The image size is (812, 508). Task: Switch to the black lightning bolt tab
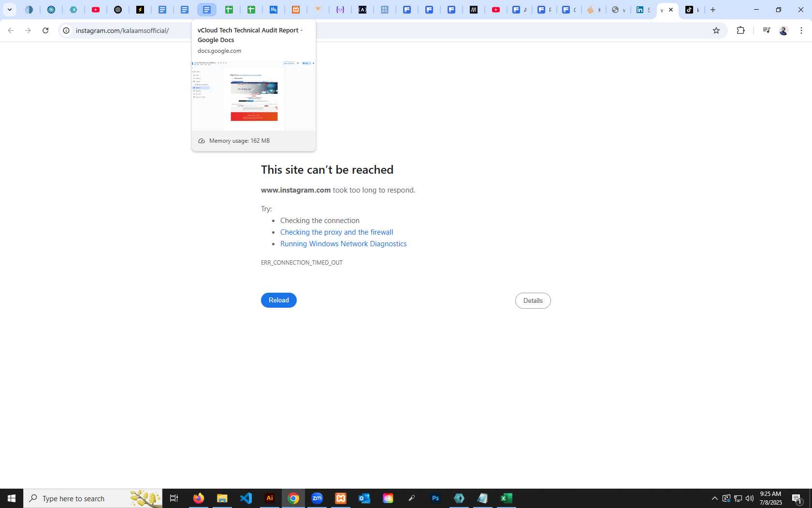tap(140, 10)
